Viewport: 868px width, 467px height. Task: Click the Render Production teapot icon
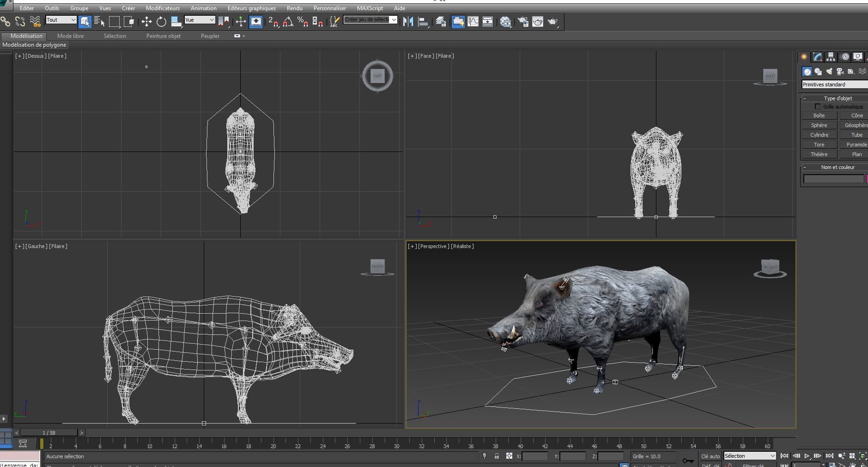click(552, 21)
